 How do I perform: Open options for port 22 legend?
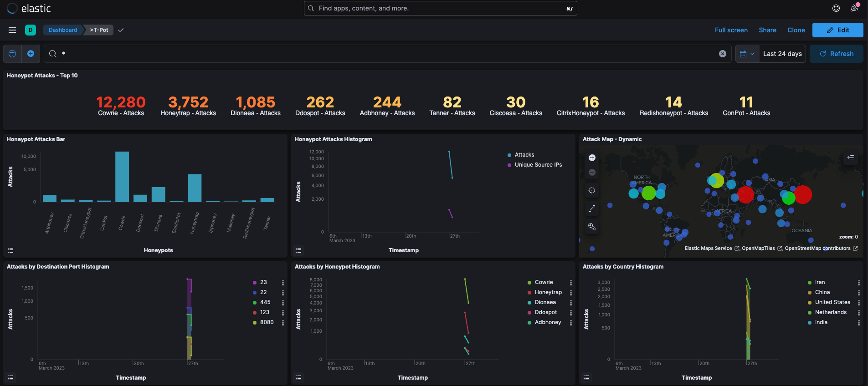tap(283, 292)
